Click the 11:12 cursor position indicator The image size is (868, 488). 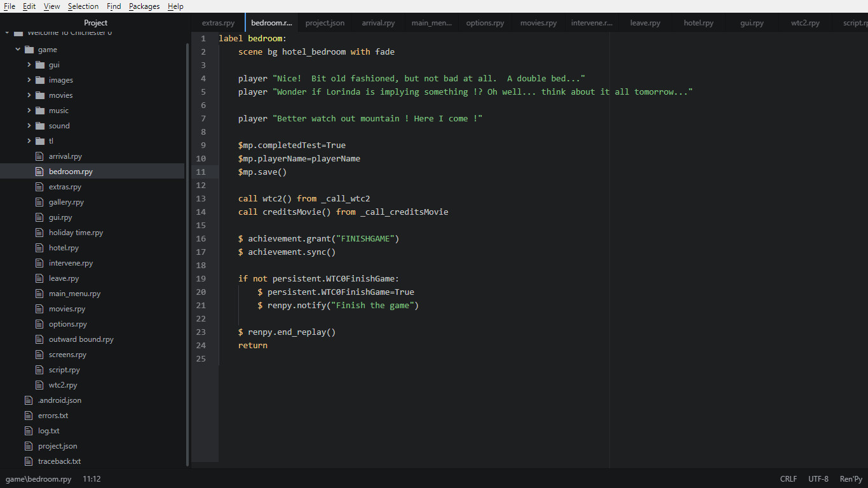pos(91,478)
